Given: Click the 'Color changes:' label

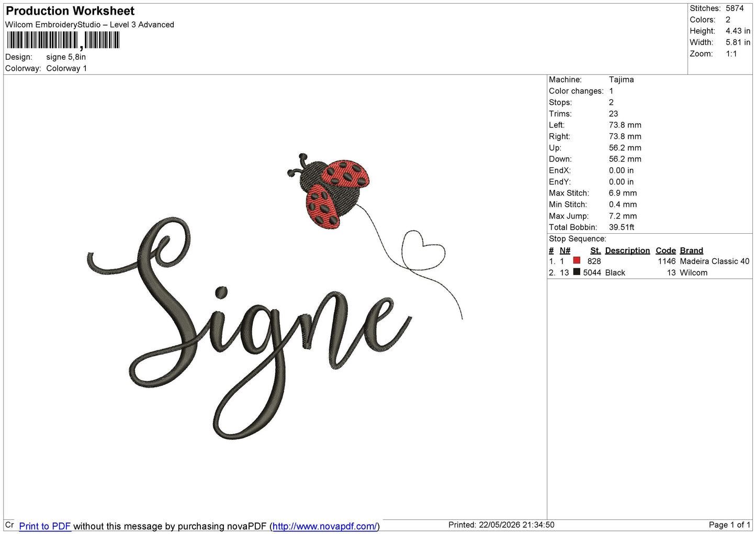Looking at the screenshot, I should pyautogui.click(x=576, y=91).
